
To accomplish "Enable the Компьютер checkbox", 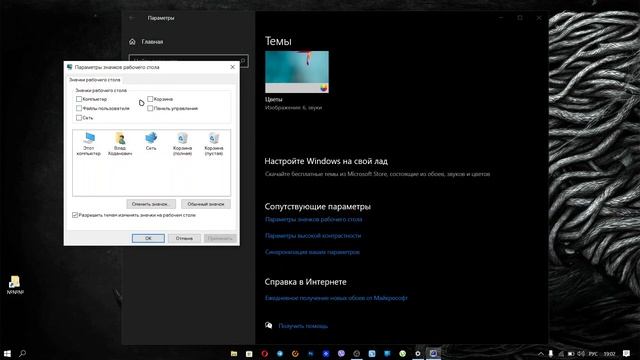I will coord(79,99).
